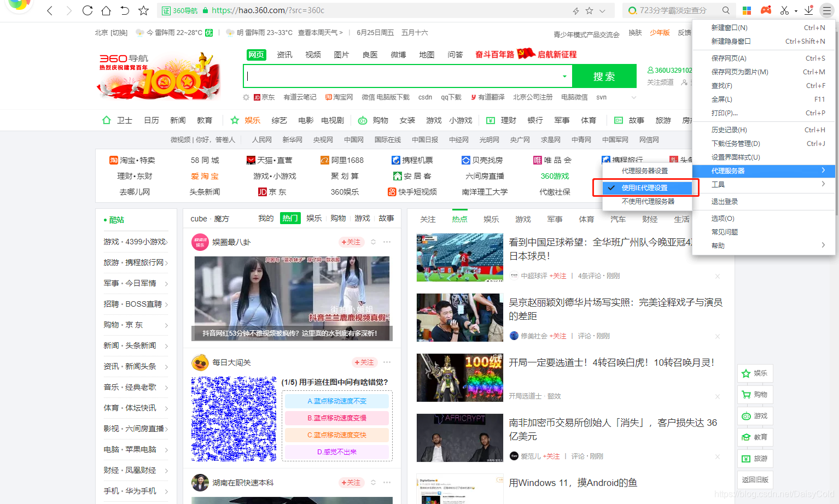
Task: Click the 娱乐 star icon in right sidebar
Action: click(x=746, y=373)
